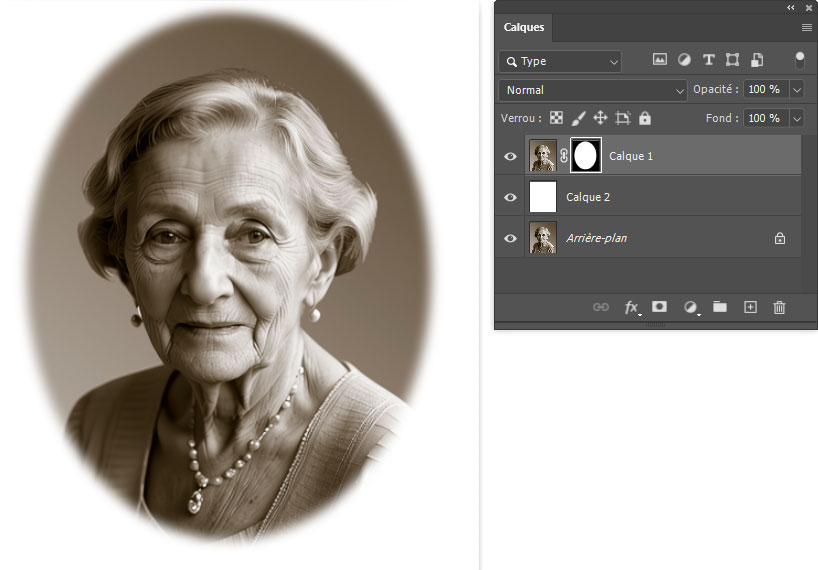Viewport: 818px width, 570px height.
Task: Filter layers by adjustment layer icon
Action: click(x=684, y=60)
